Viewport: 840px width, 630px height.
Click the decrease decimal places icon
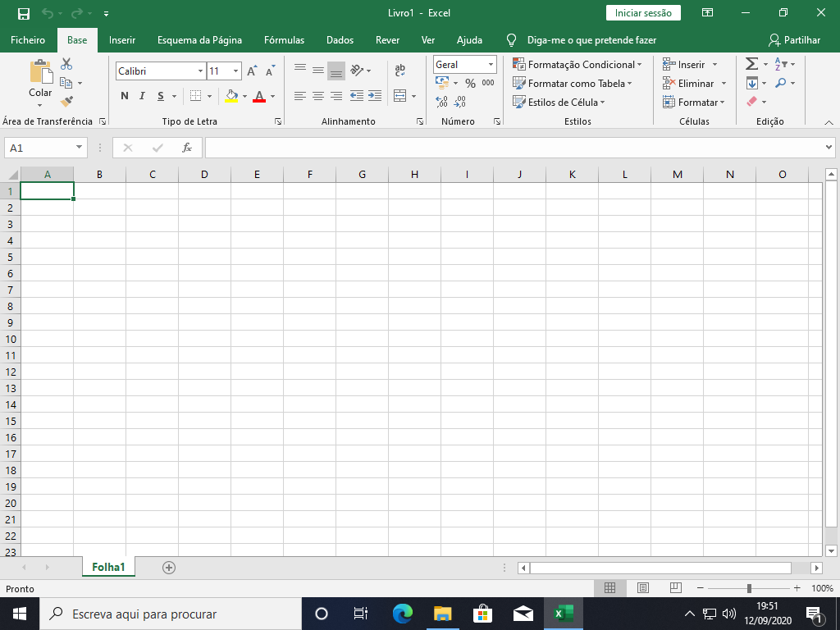(459, 102)
